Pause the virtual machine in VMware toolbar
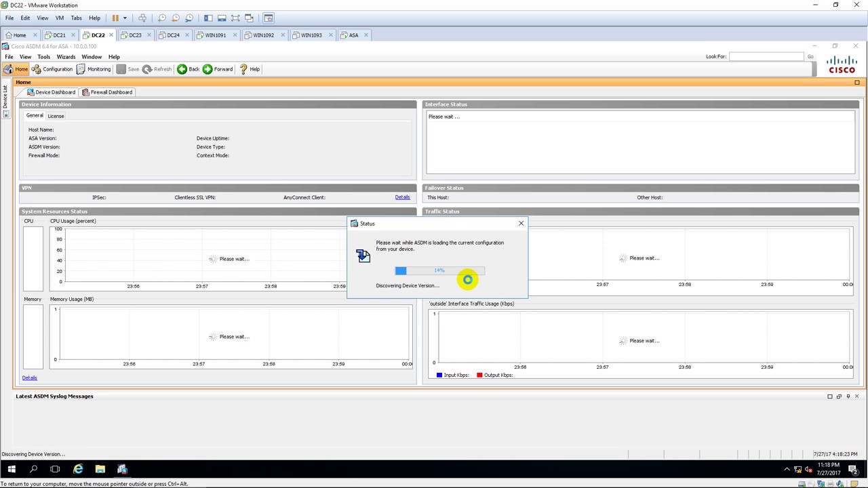Viewport: 868px width, 488px height. 115,18
